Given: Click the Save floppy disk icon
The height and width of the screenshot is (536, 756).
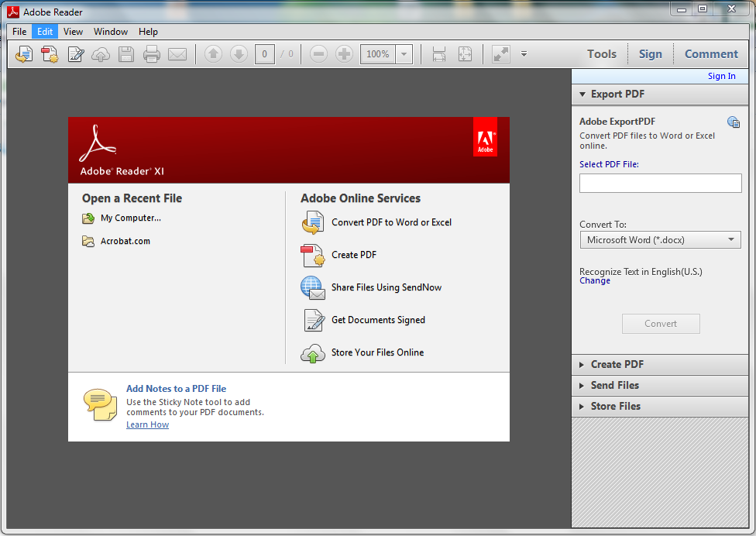Looking at the screenshot, I should click(x=126, y=54).
